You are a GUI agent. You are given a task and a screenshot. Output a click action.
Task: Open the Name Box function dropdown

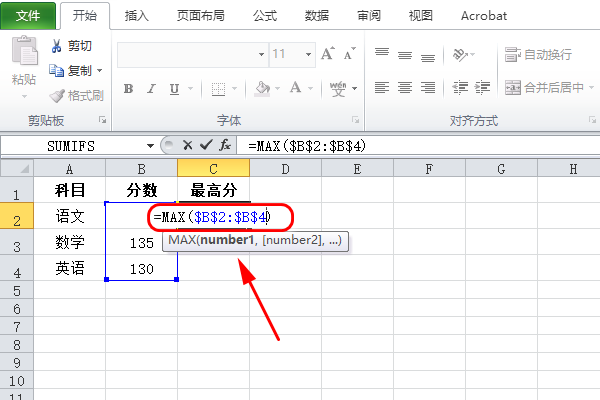pos(150,146)
